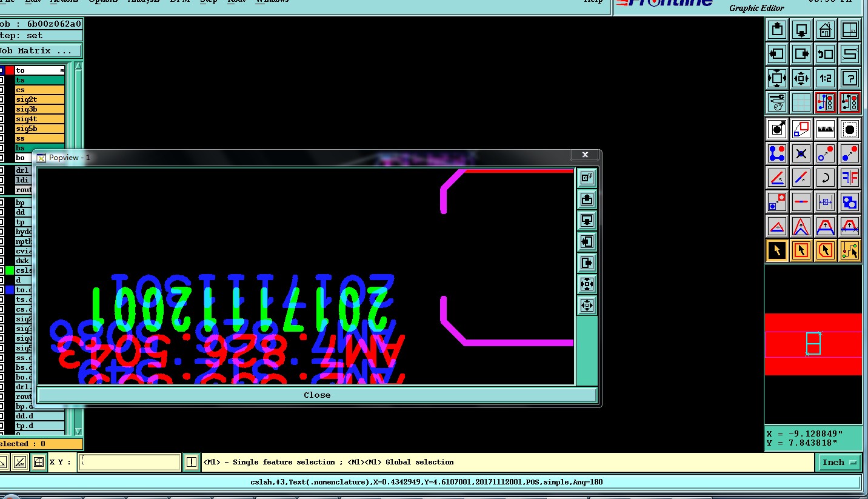Toggle the checkbox for layer dd
Screen dimensions: 868x499
tap(1, 212)
